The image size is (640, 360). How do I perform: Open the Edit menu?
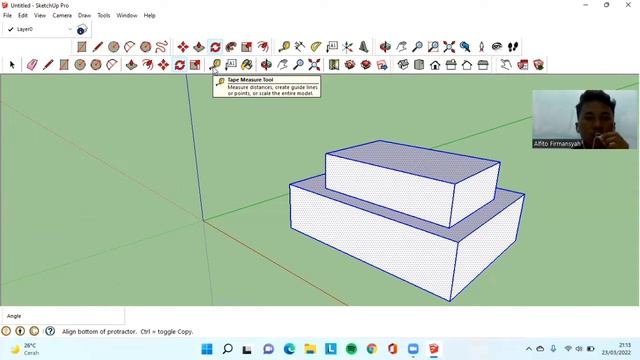(x=23, y=16)
